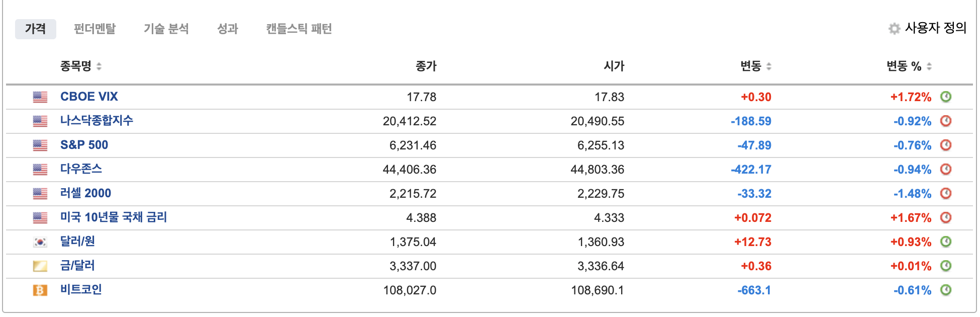Click the clock icon on the 비트코인 row
This screenshot has width=980, height=317.
point(946,290)
